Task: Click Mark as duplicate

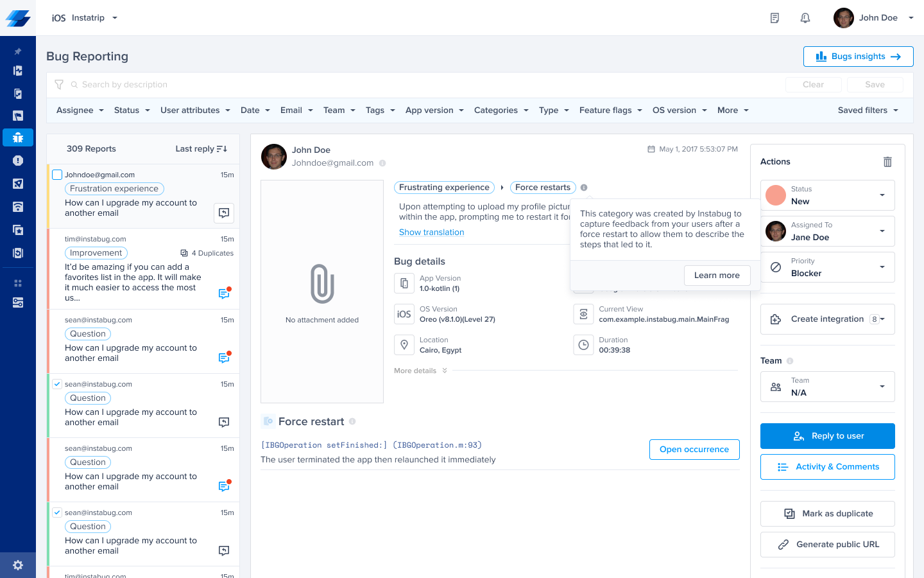Action: point(828,514)
